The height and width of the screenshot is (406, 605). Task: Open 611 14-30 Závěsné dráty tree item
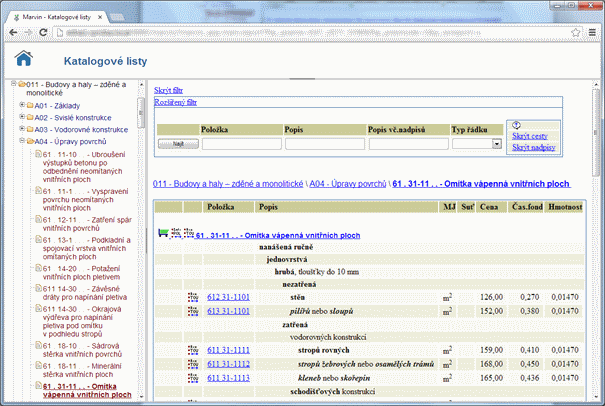[x=85, y=293]
